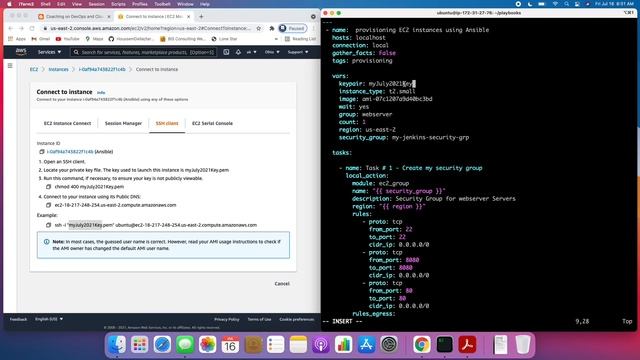Image resolution: width=640 pixels, height=360 pixels.
Task: Click the Chrome address bar URL
Action: click(150, 29)
